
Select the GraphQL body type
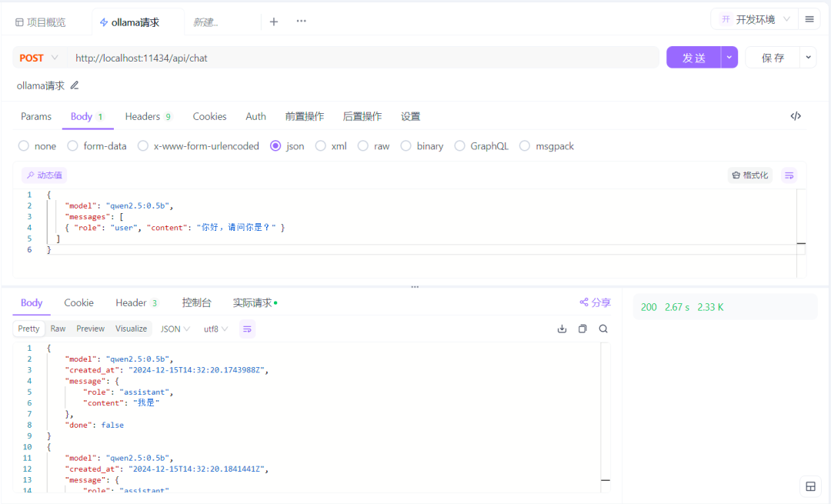[481, 146]
